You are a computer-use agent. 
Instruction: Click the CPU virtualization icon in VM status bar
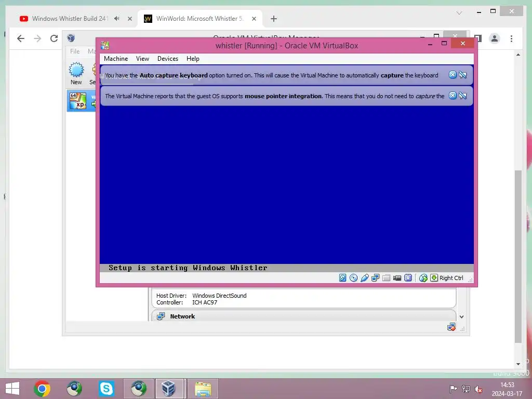tap(408, 278)
